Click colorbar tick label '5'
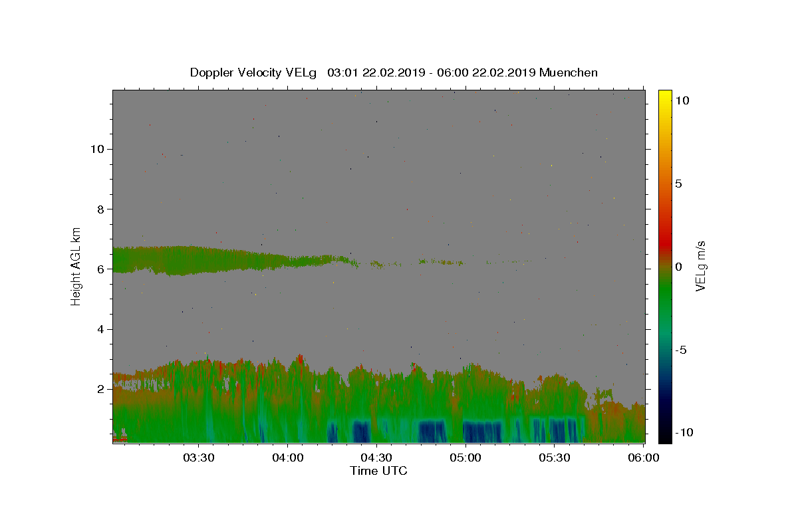 pyautogui.click(x=678, y=184)
